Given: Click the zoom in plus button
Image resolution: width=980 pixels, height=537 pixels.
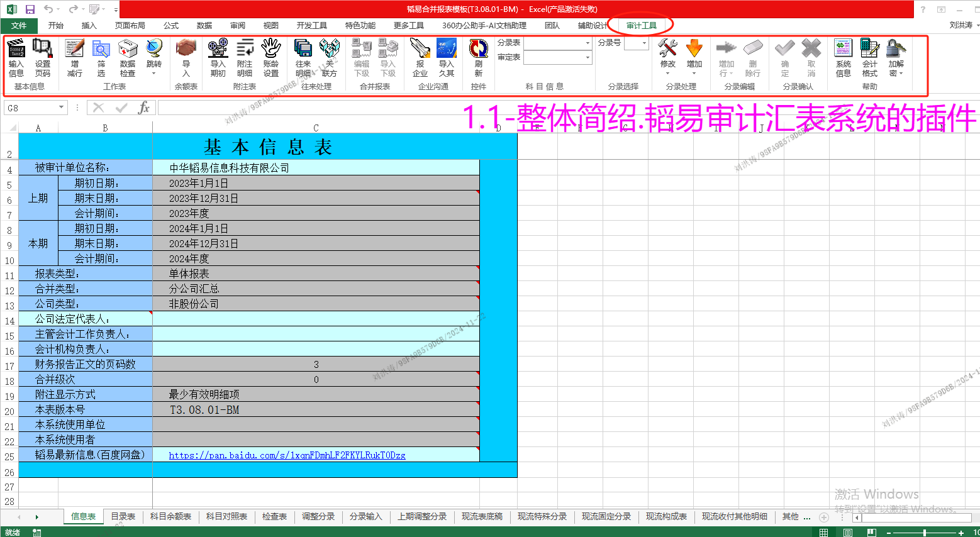Looking at the screenshot, I should coord(961,533).
